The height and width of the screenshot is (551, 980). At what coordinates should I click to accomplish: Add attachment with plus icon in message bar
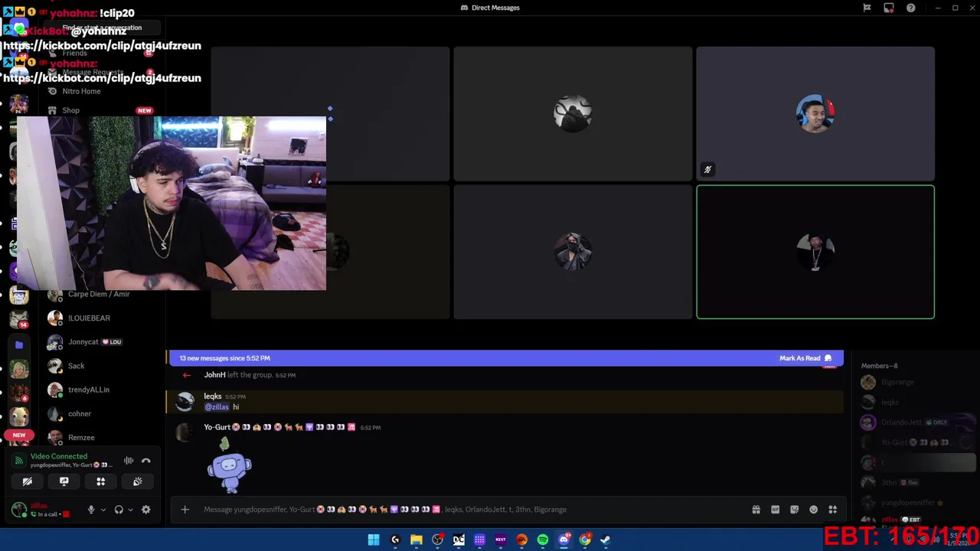point(185,510)
